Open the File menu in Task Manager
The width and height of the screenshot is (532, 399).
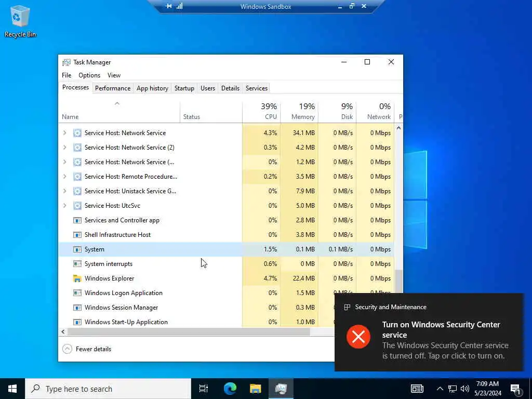pos(66,75)
